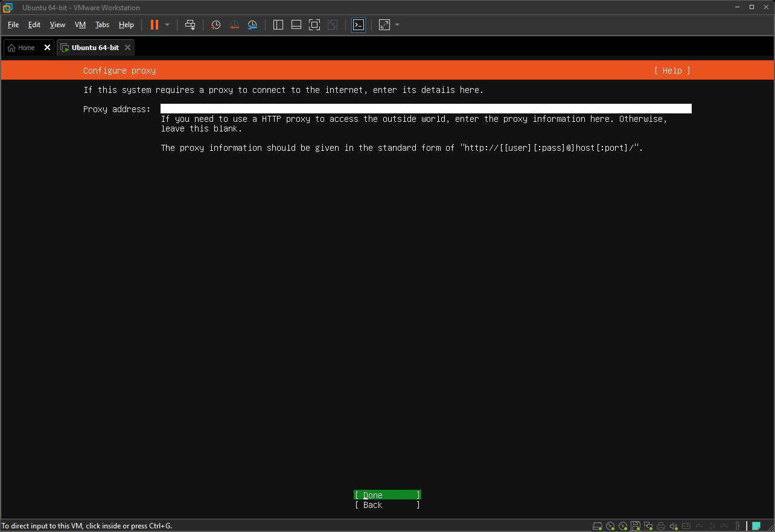Click the Proxy address input field
This screenshot has height=532, width=775.
point(426,109)
